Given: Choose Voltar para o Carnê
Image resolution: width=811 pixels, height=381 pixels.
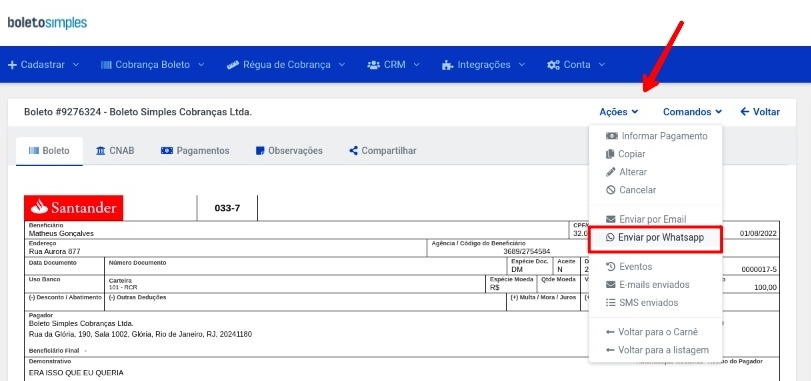Looking at the screenshot, I should tap(656, 332).
